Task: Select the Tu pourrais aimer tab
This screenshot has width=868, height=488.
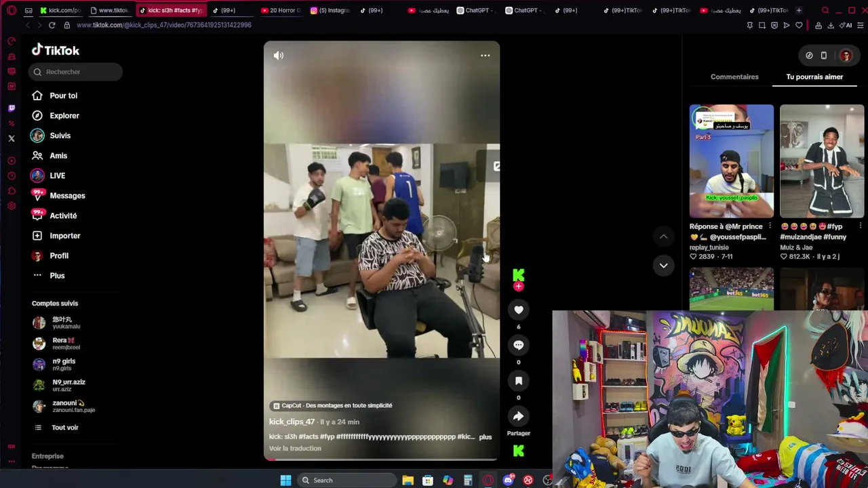Action: click(x=814, y=77)
